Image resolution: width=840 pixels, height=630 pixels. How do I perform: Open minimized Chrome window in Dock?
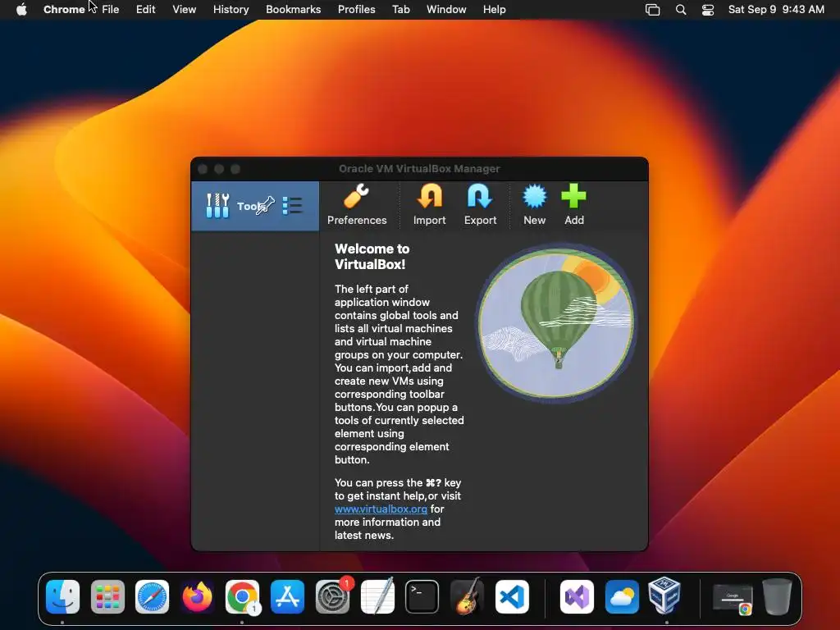point(733,597)
